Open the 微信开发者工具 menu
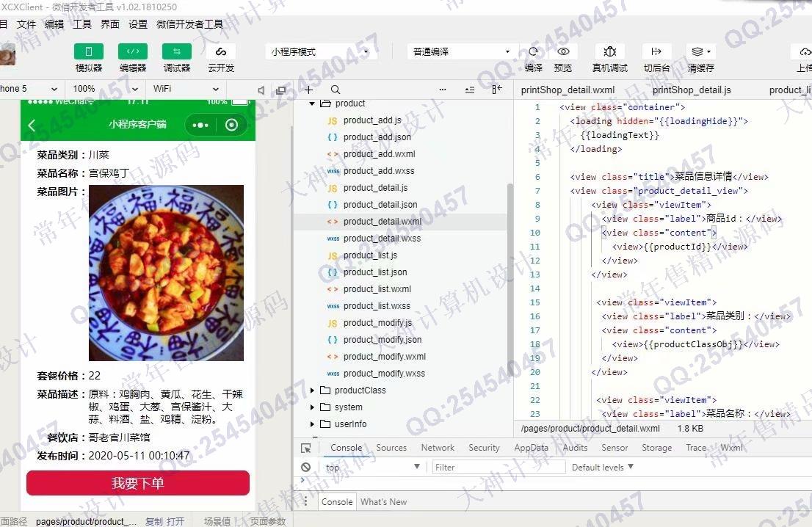The image size is (812, 527). [189, 24]
